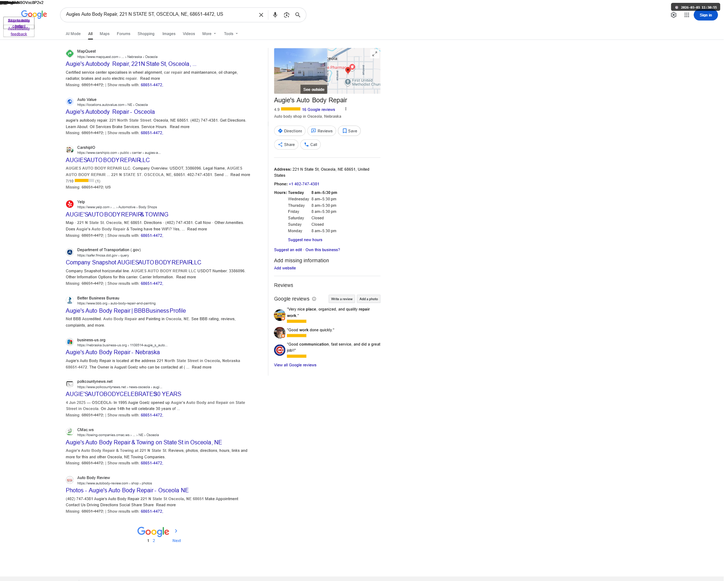
Task: Click the polkcountynews.net favicon
Action: click(70, 384)
